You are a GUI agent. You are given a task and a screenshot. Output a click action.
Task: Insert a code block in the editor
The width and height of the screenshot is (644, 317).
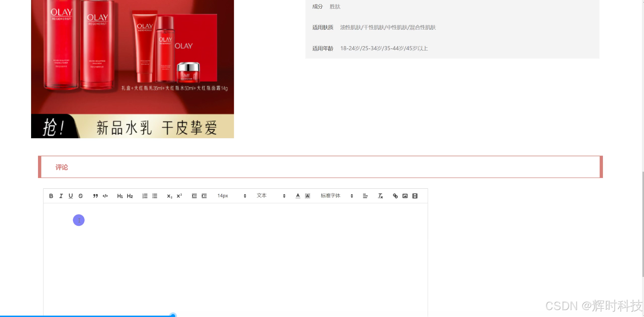[x=105, y=196]
